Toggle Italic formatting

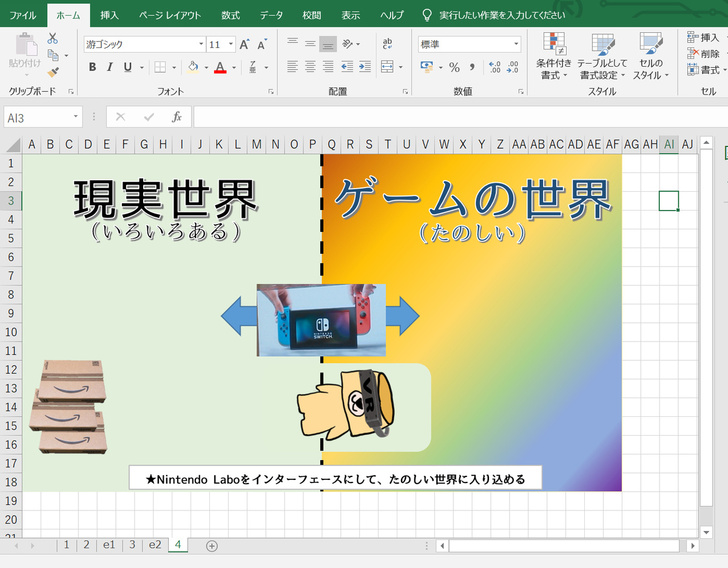[x=110, y=67]
